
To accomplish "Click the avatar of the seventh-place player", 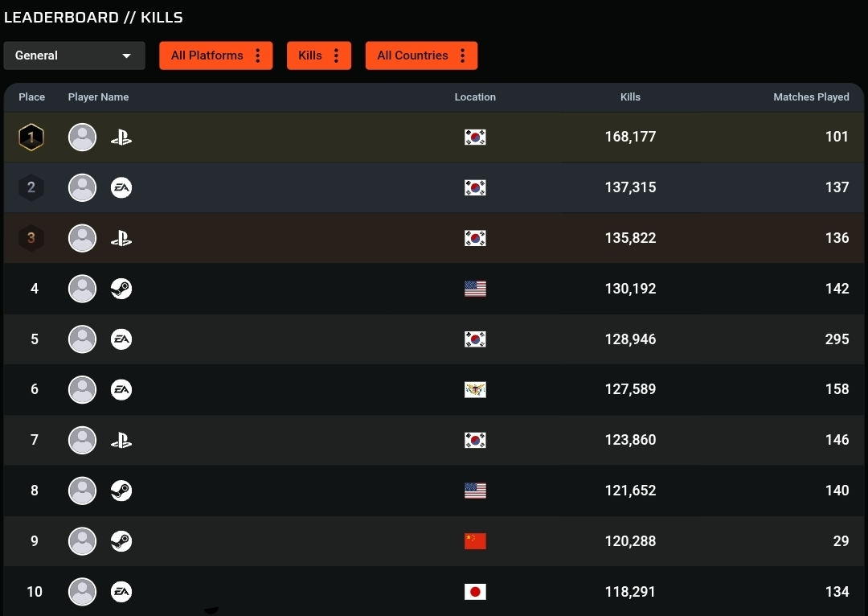I will [x=82, y=440].
